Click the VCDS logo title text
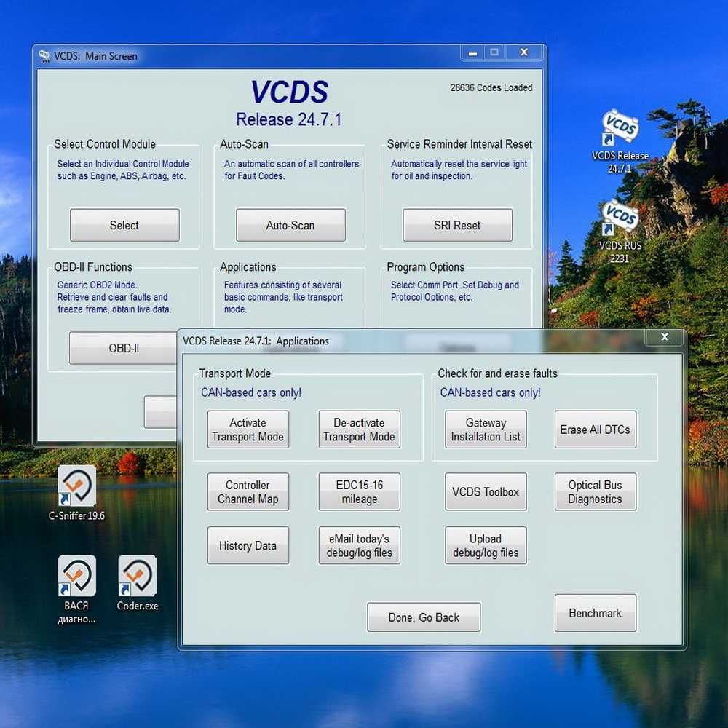The width and height of the screenshot is (728, 728). tap(290, 92)
